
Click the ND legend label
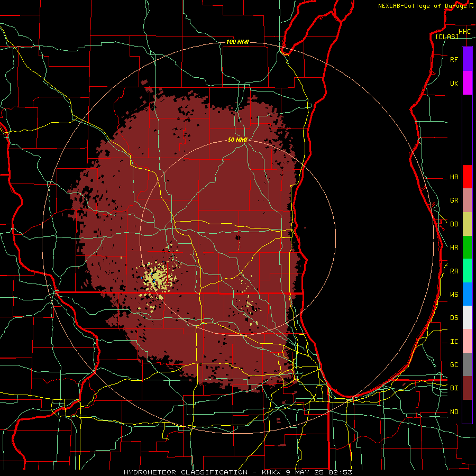(x=454, y=412)
